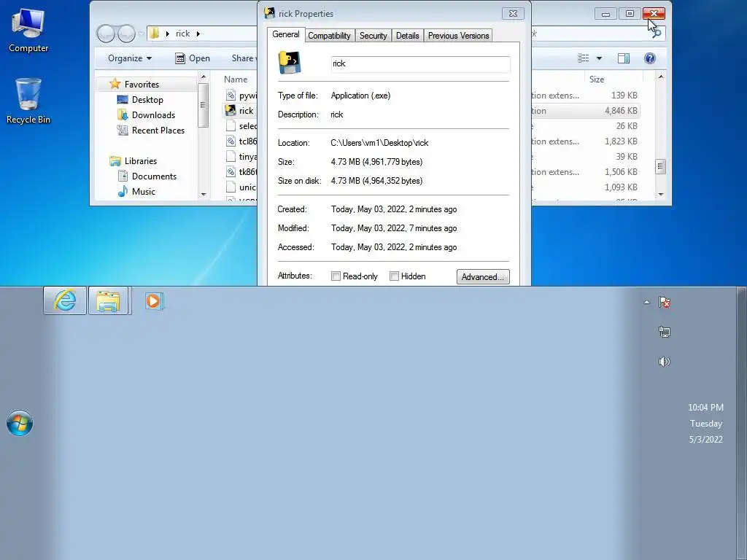This screenshot has height=560, width=747.
Task: Switch to the Compatibility tab
Action: 329,36
